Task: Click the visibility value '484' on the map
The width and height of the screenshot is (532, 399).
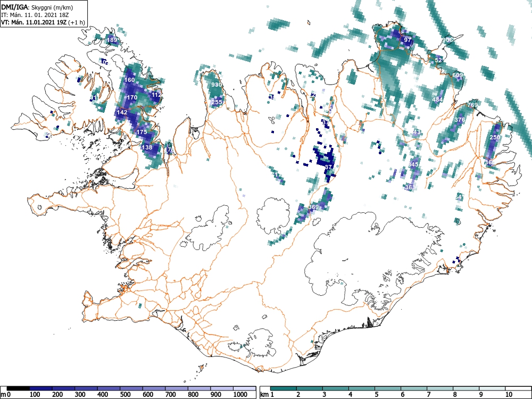Action: pos(438,100)
